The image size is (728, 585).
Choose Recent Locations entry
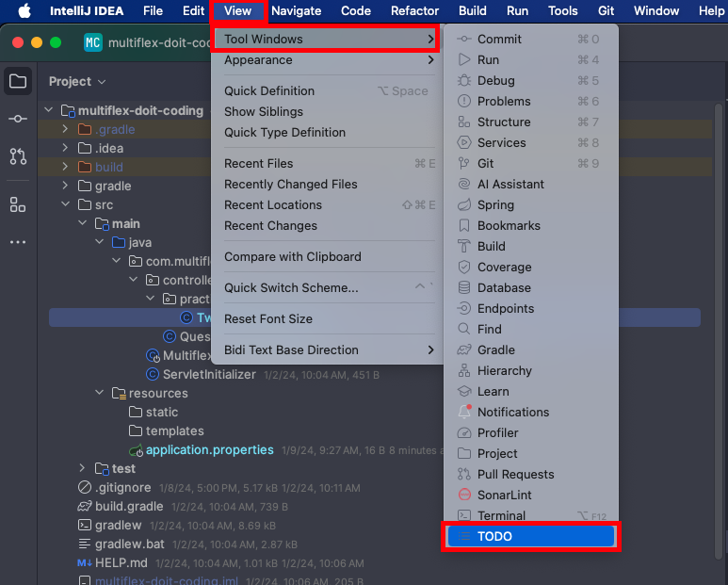click(330, 204)
